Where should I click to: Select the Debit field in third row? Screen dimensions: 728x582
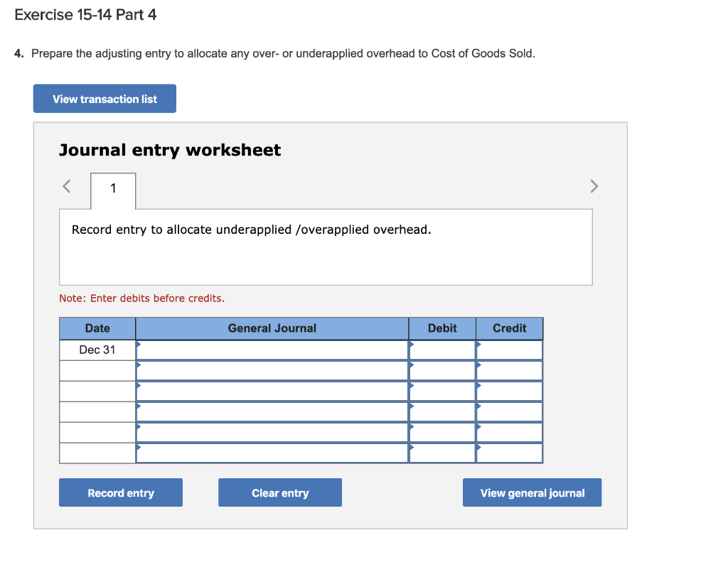pyautogui.click(x=442, y=392)
